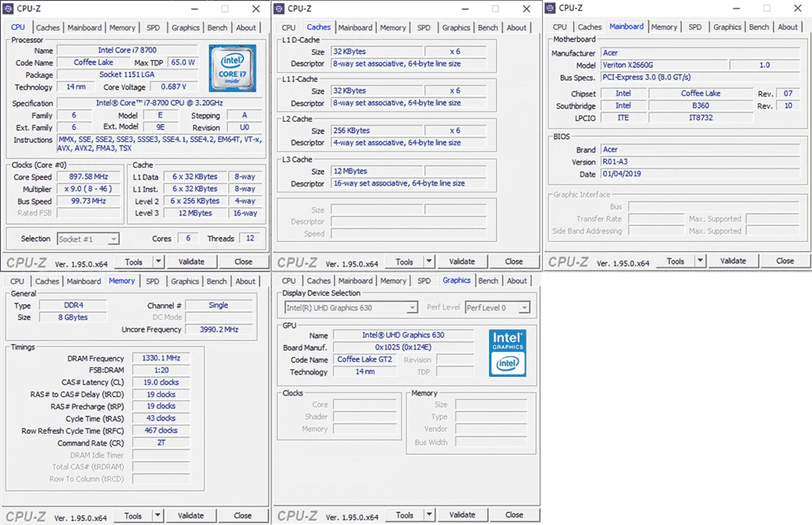Click the Max TDP value 65.0 W
Screen dimensions: 812x525
[183, 62]
